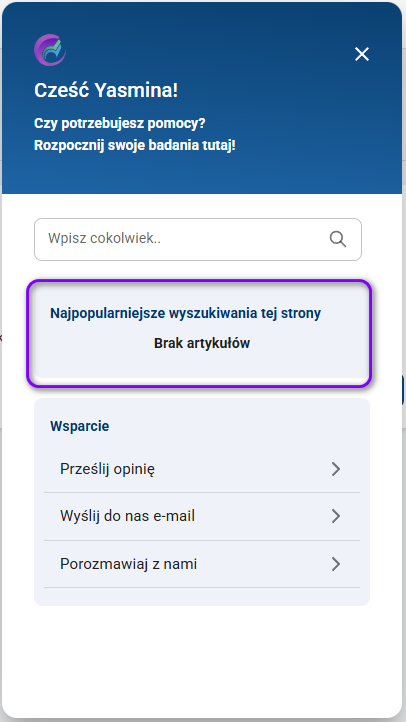This screenshot has width=406, height=722.
Task: Click the 'Wsparcie' section heading
Action: pyautogui.click(x=80, y=426)
